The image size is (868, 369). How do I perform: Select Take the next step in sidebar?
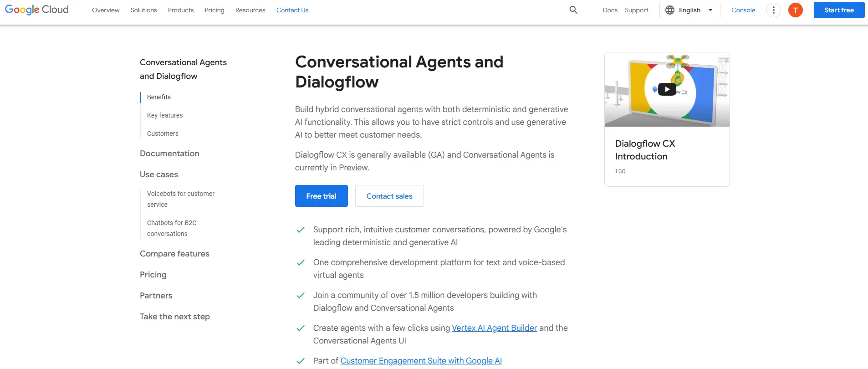coord(175,317)
